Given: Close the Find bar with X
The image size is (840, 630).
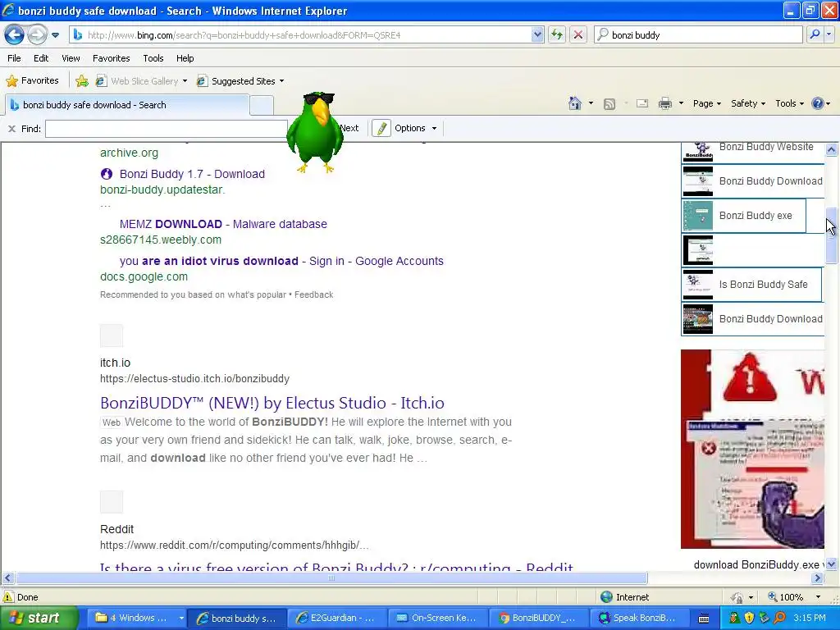Looking at the screenshot, I should pos(11,129).
